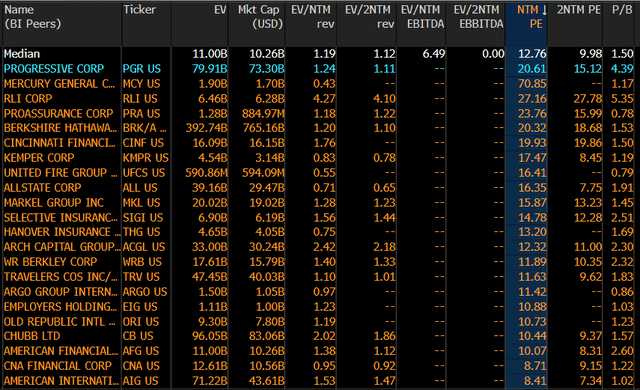Click Allstate EV value 39.16B
This screenshot has width=640, height=390.
tap(210, 188)
